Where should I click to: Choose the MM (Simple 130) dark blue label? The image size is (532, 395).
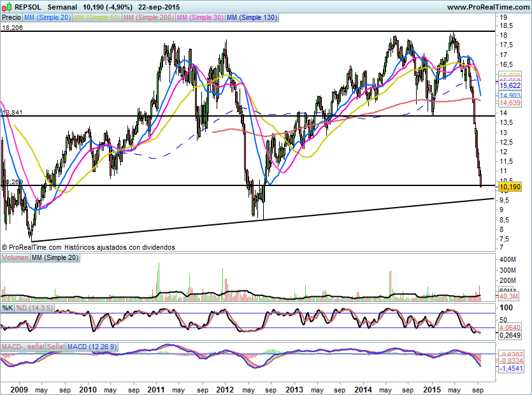coord(252,17)
